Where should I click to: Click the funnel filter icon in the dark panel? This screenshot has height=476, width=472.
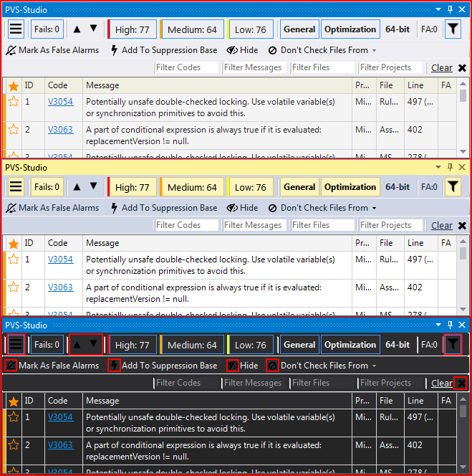(453, 345)
